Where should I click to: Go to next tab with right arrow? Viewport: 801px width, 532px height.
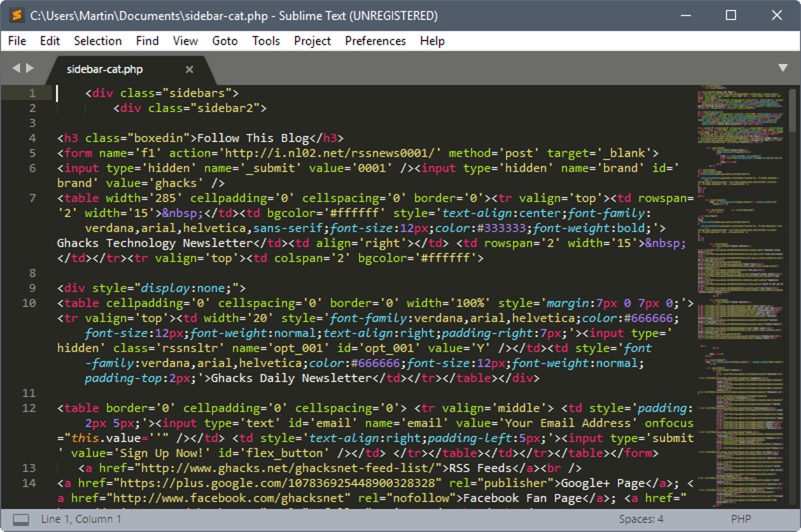pos(30,68)
